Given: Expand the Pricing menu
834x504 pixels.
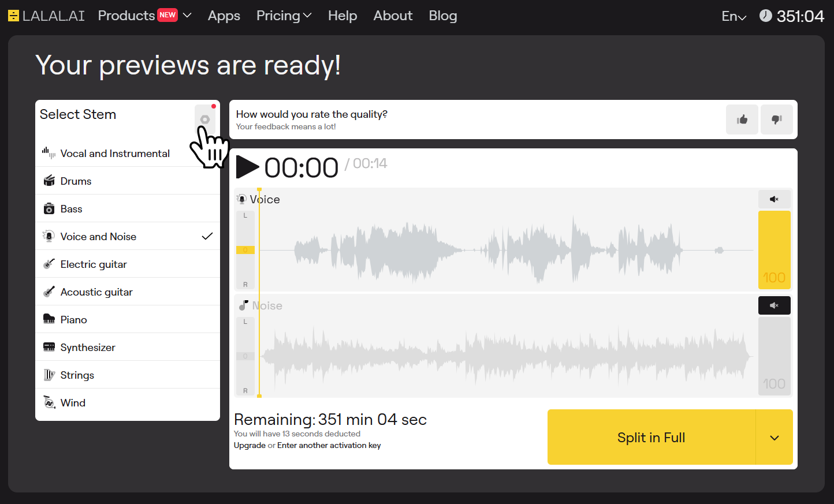Looking at the screenshot, I should [284, 16].
